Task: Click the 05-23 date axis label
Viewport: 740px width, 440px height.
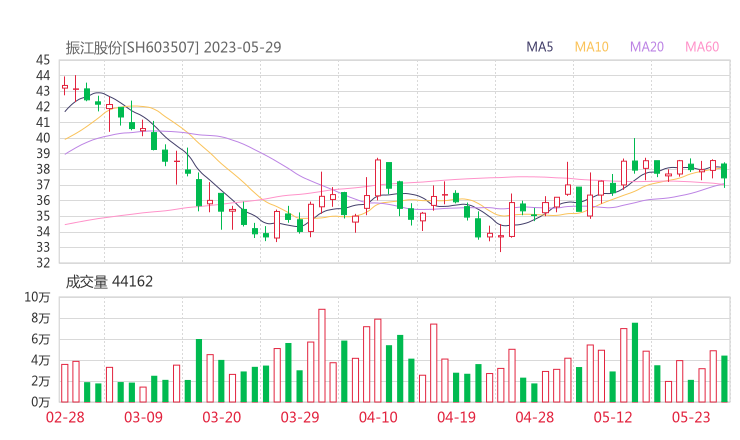Action: [691, 417]
